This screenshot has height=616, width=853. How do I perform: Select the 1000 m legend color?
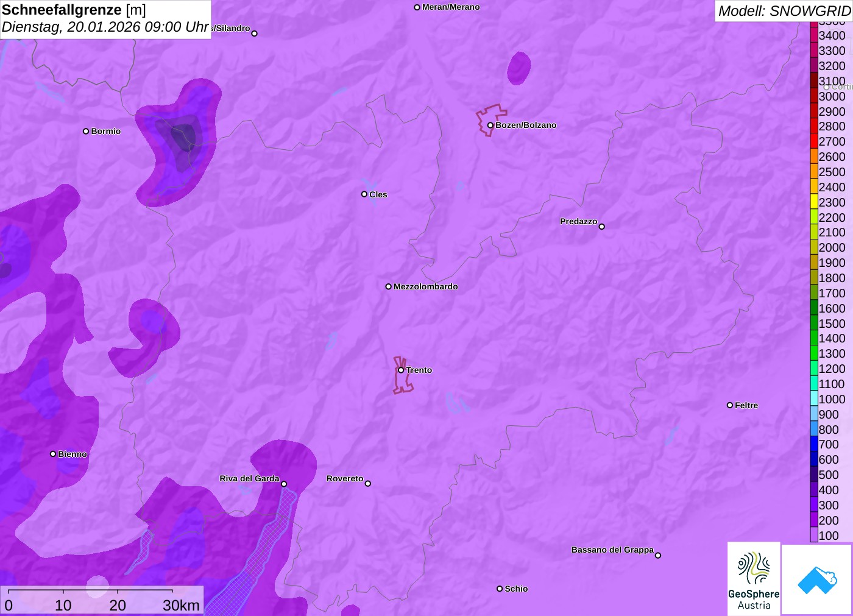pyautogui.click(x=814, y=398)
